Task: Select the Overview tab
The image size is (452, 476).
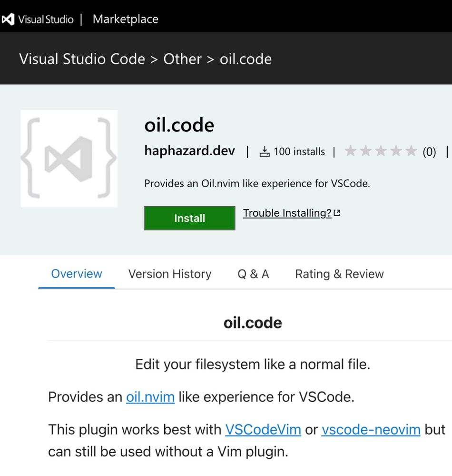Action: (x=76, y=274)
